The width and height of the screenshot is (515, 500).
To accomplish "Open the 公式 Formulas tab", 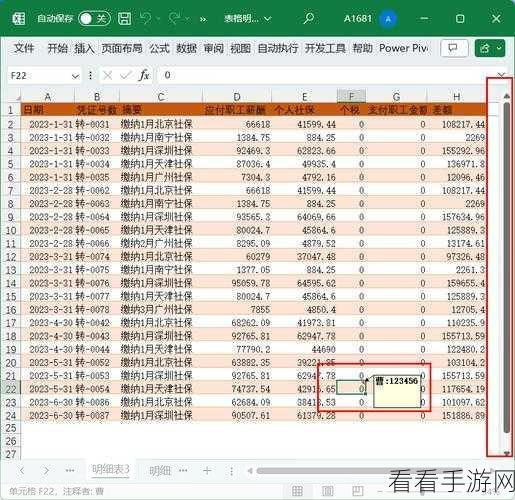I will [159, 48].
